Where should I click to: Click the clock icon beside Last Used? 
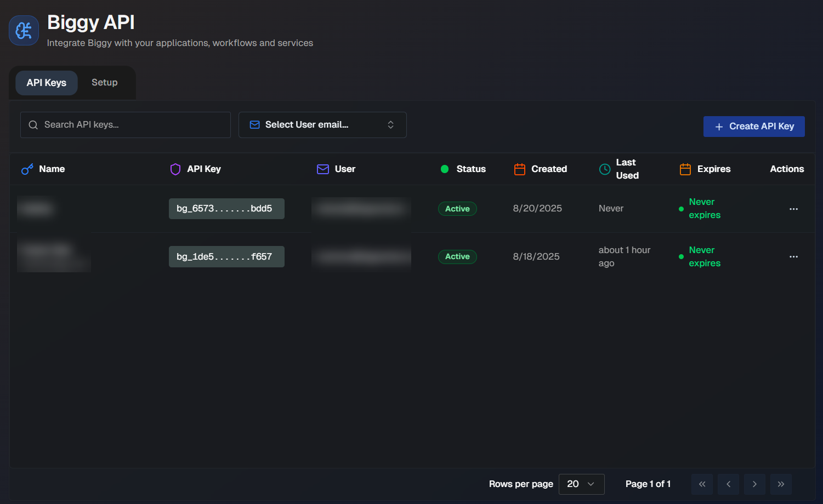point(605,169)
